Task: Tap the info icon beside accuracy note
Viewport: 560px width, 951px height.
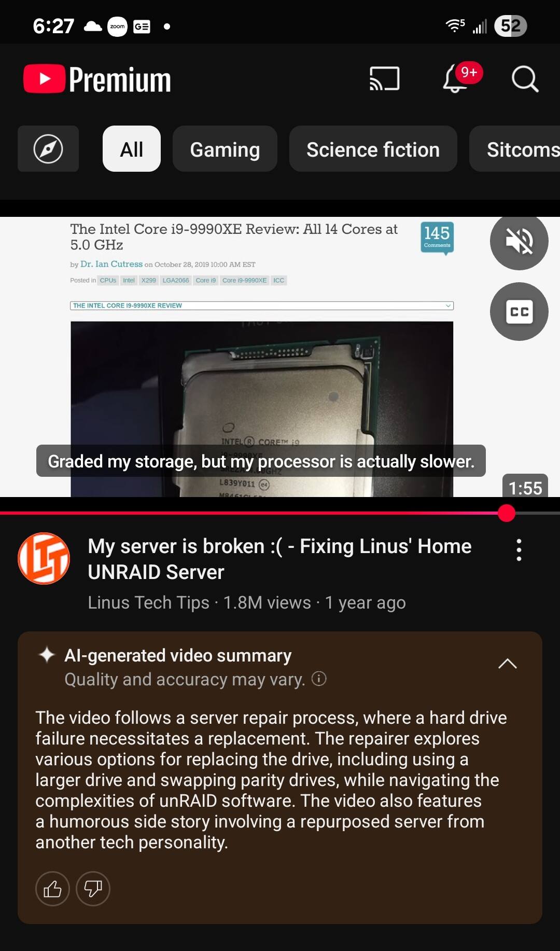Action: point(319,679)
